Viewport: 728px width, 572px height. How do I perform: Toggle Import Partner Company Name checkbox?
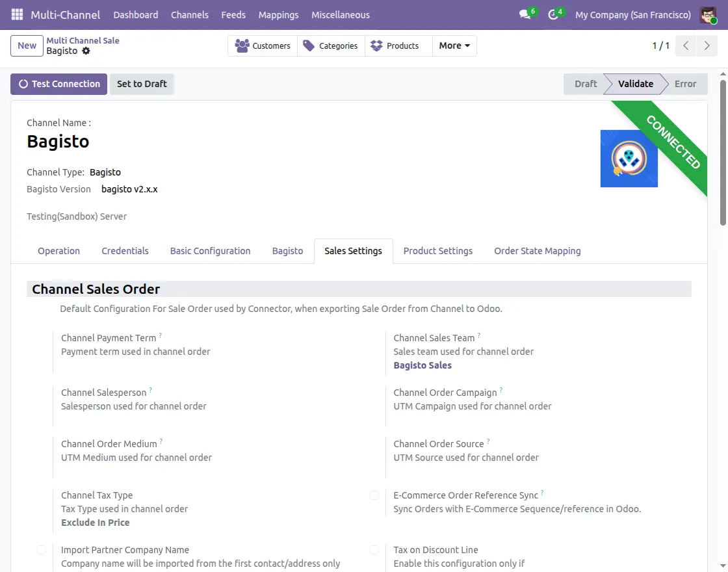point(42,550)
